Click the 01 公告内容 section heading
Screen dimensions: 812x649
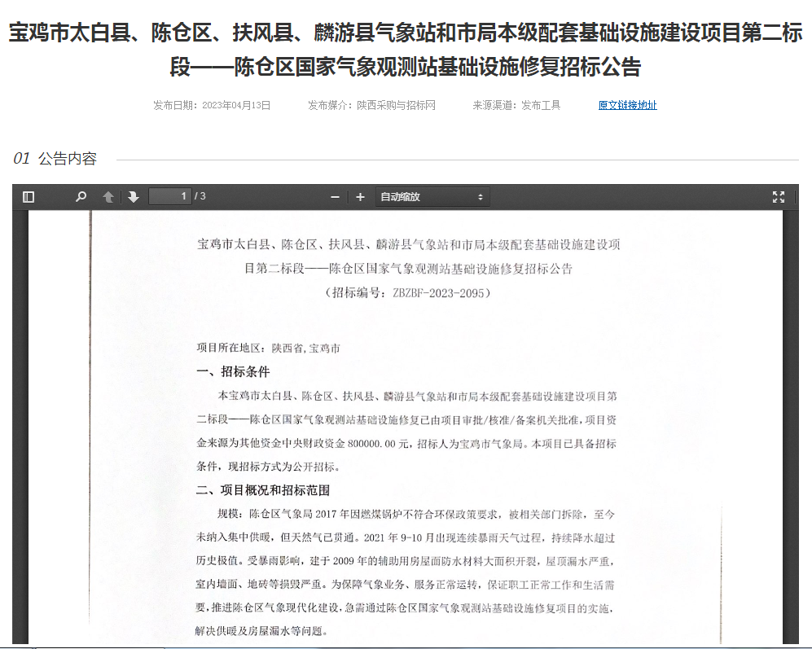tap(55, 159)
